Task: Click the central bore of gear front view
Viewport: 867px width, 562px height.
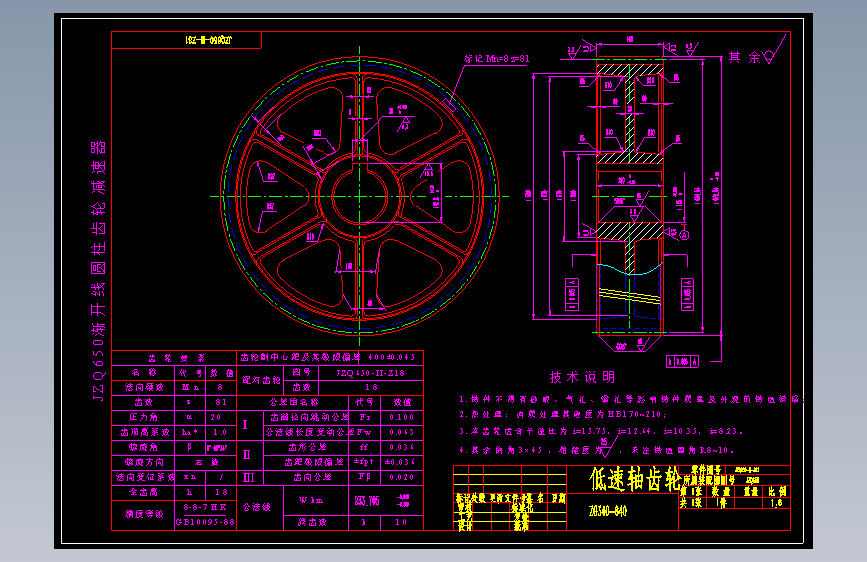Action: [360, 196]
